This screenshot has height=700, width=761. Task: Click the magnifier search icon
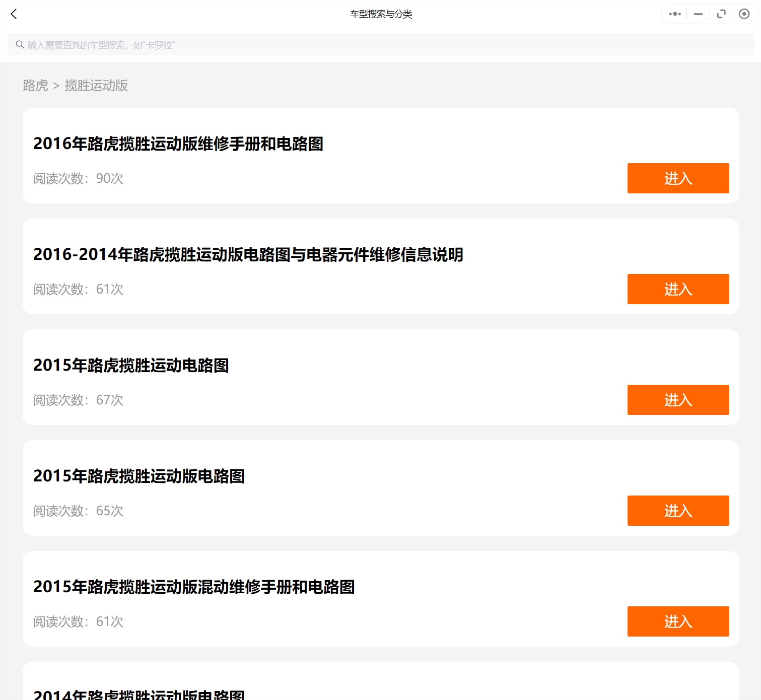(20, 45)
